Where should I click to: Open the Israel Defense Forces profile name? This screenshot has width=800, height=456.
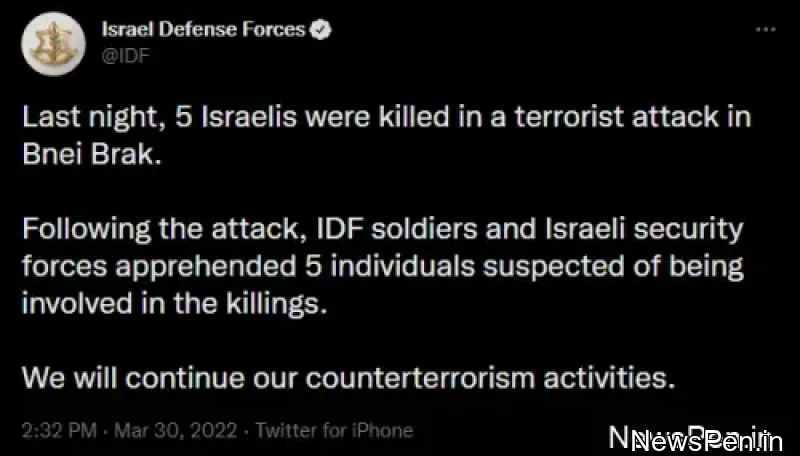pos(203,30)
